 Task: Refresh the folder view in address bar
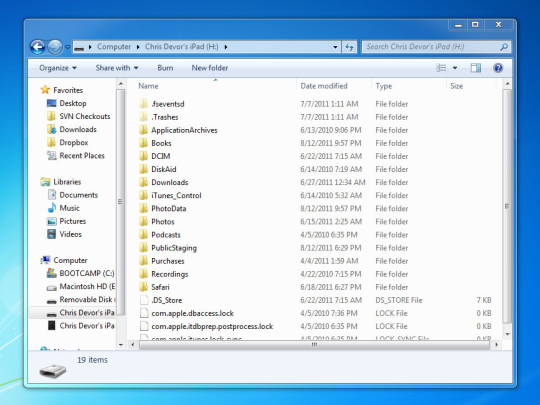[x=349, y=47]
